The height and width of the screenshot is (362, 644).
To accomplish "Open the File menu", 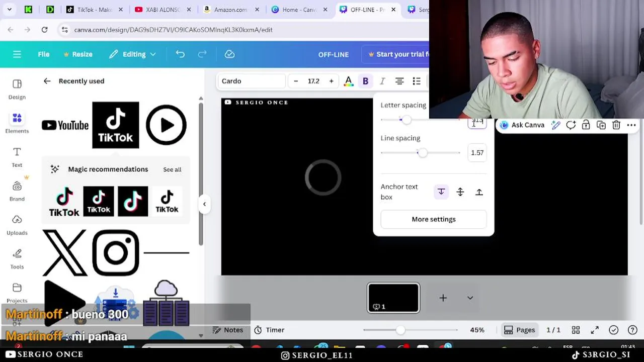I will [44, 54].
